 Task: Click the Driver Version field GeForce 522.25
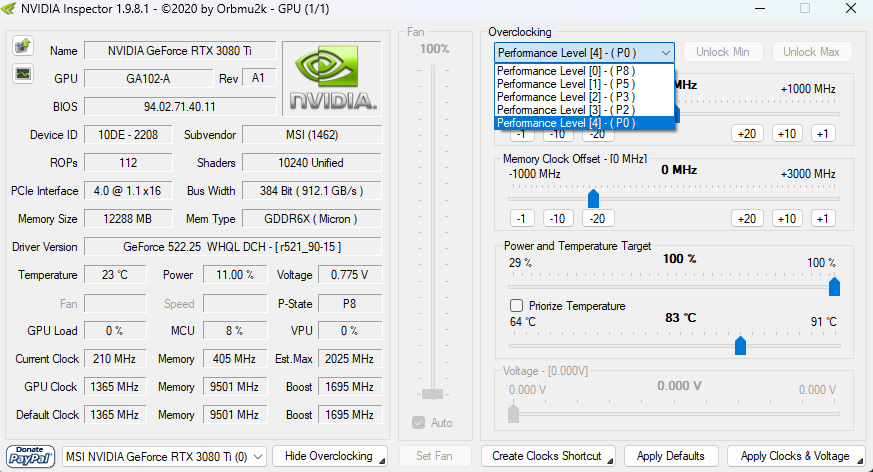click(x=233, y=247)
